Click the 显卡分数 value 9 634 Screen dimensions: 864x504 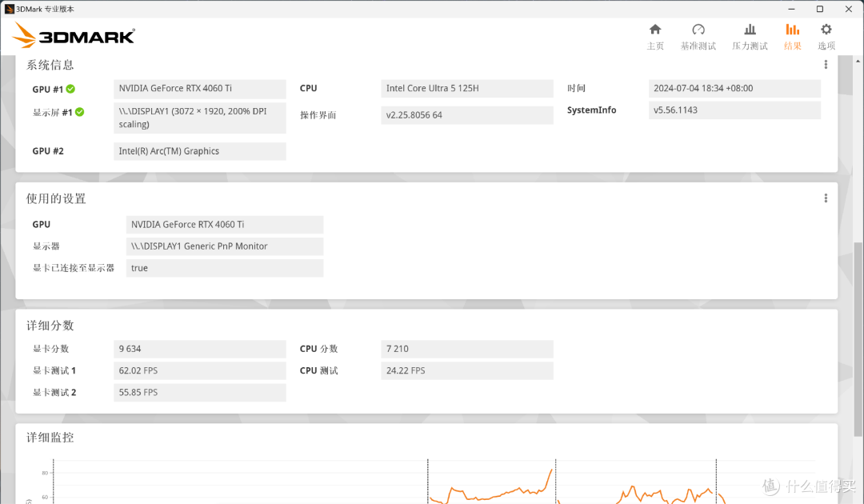tap(200, 349)
